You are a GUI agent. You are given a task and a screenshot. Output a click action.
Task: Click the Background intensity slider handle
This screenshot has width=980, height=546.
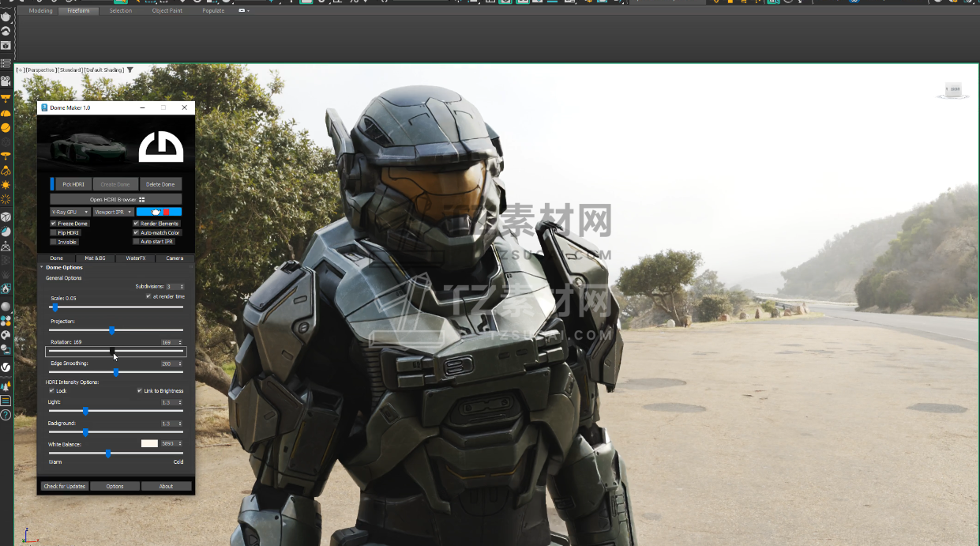click(x=85, y=432)
